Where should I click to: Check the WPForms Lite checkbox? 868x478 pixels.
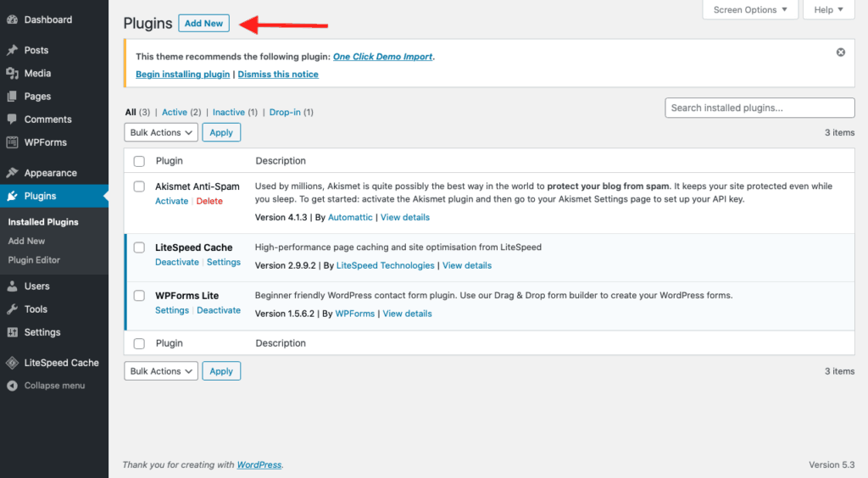139,296
